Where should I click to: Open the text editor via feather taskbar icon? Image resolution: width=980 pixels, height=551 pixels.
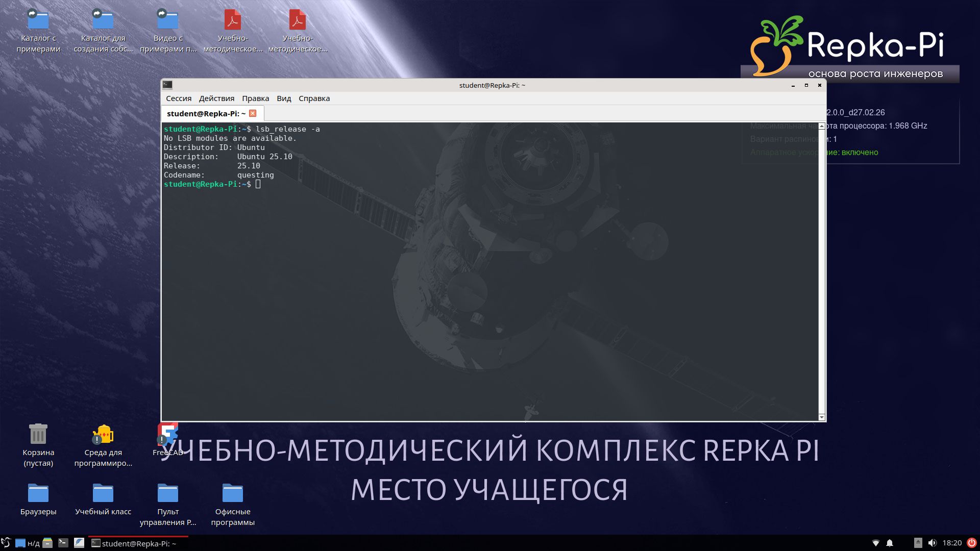79,543
